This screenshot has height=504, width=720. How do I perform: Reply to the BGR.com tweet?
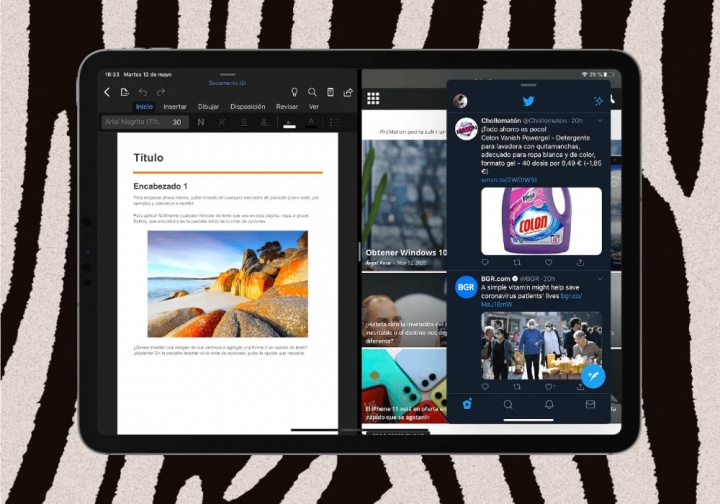click(x=485, y=386)
